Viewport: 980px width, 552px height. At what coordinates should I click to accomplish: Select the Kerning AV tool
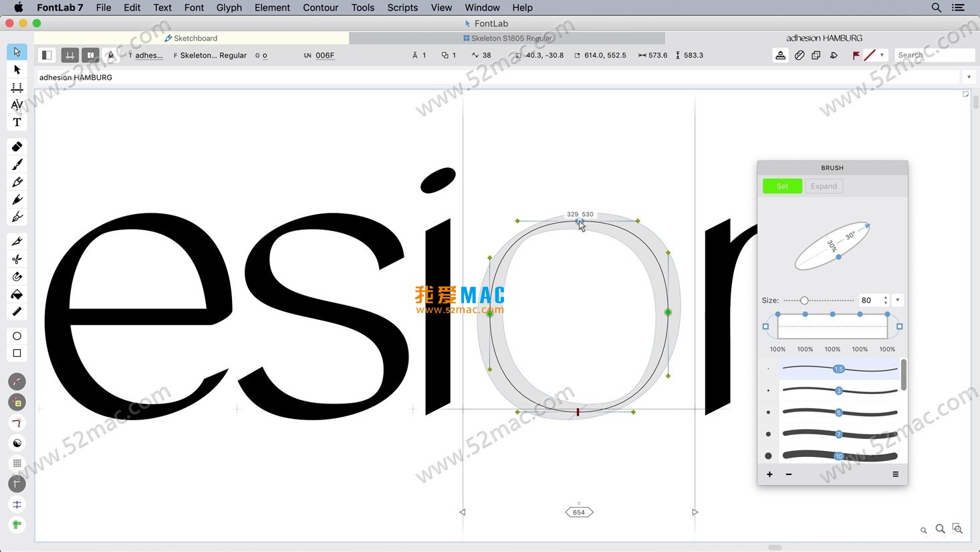coord(17,104)
